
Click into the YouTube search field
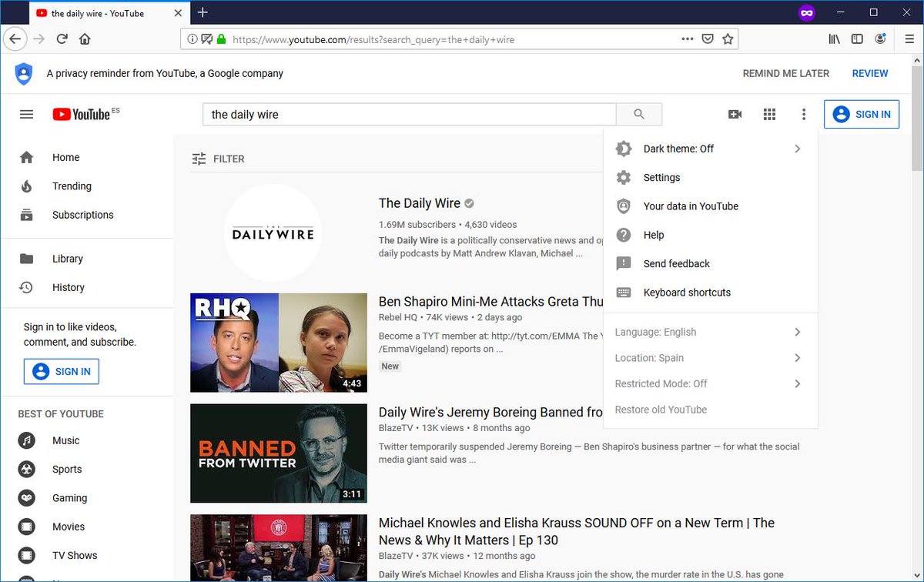click(x=410, y=114)
